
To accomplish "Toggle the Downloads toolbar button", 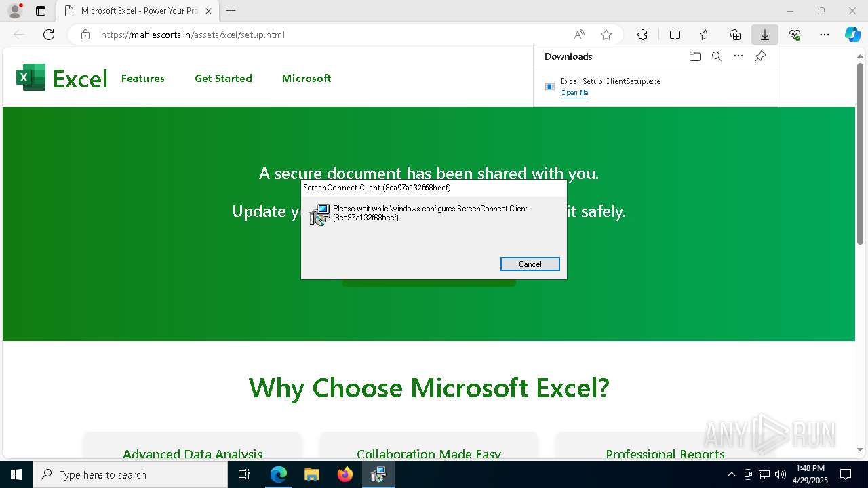I will pos(764,35).
